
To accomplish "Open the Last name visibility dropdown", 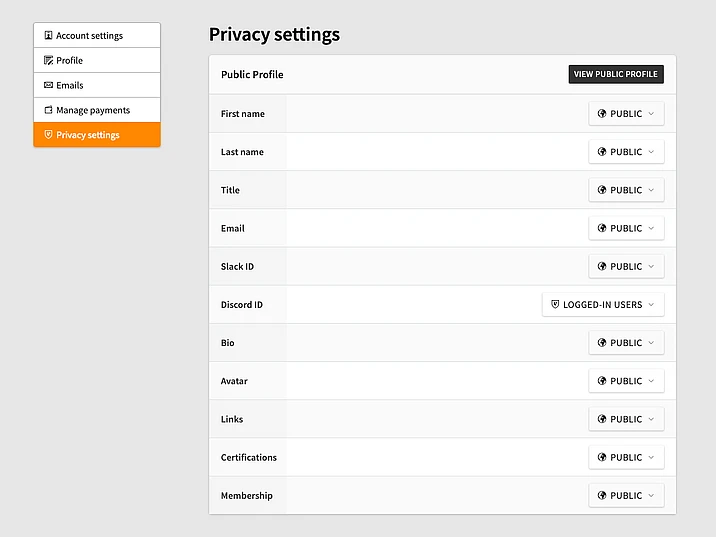I will (x=626, y=152).
